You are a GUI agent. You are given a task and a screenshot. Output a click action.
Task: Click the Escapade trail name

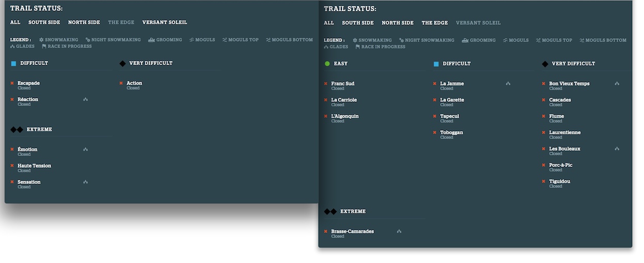pos(28,83)
